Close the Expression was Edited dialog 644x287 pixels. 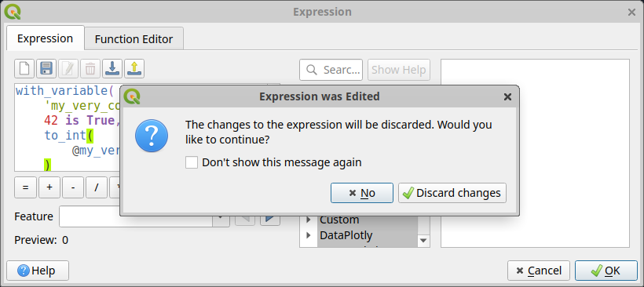(507, 96)
